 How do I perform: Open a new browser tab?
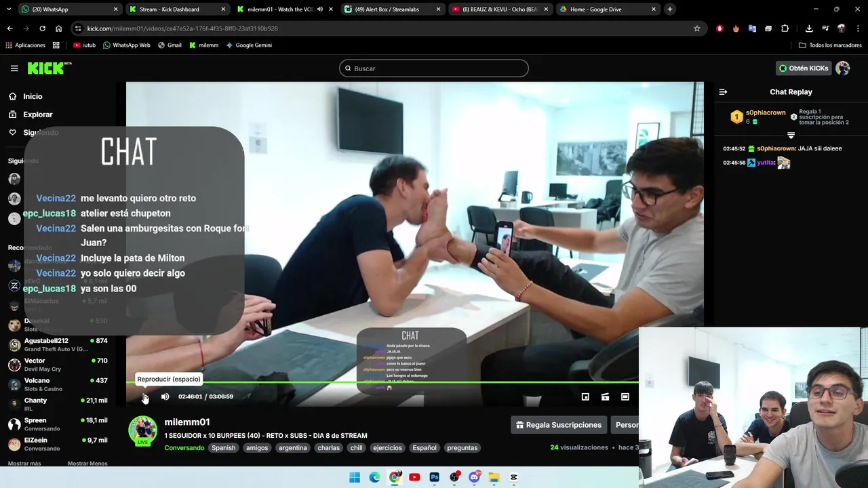click(670, 9)
